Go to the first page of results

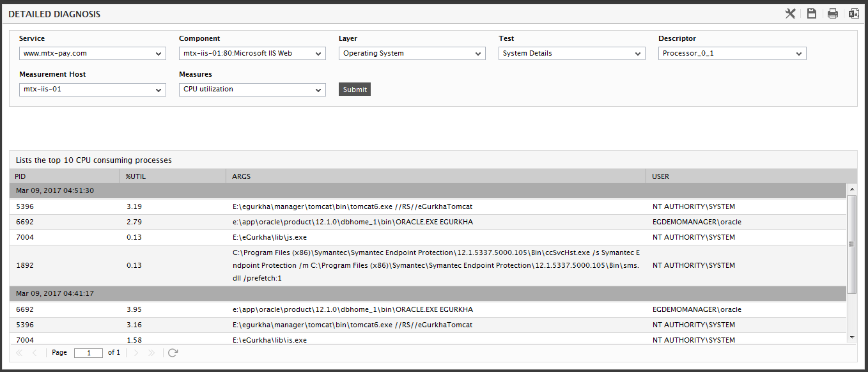click(x=19, y=353)
